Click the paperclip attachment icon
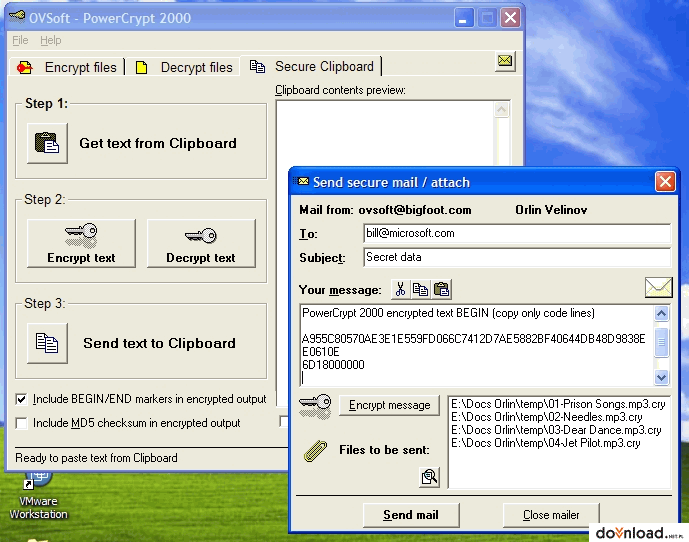 (315, 451)
